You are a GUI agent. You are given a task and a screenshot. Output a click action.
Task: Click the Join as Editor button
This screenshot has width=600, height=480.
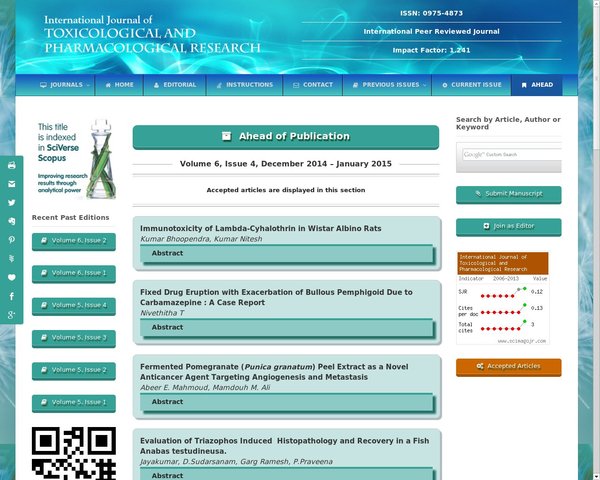pyautogui.click(x=509, y=227)
